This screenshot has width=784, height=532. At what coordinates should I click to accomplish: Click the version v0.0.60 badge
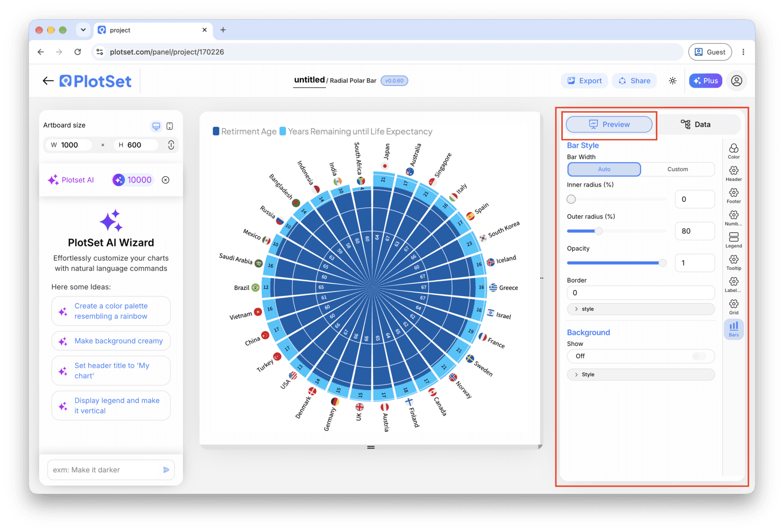tap(394, 81)
